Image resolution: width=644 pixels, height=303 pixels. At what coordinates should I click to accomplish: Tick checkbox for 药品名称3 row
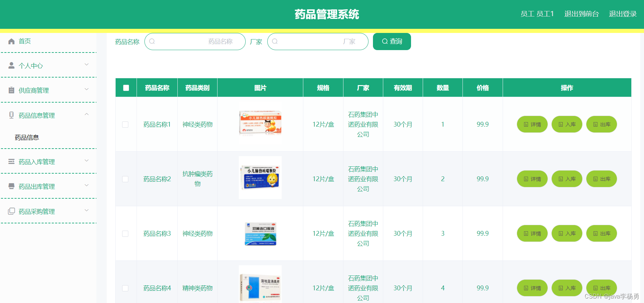pos(125,234)
